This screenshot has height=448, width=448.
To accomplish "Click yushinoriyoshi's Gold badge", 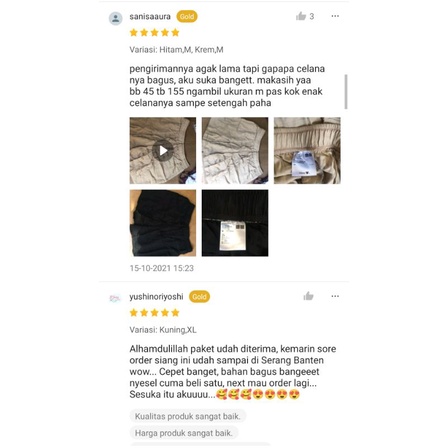I will (x=199, y=297).
